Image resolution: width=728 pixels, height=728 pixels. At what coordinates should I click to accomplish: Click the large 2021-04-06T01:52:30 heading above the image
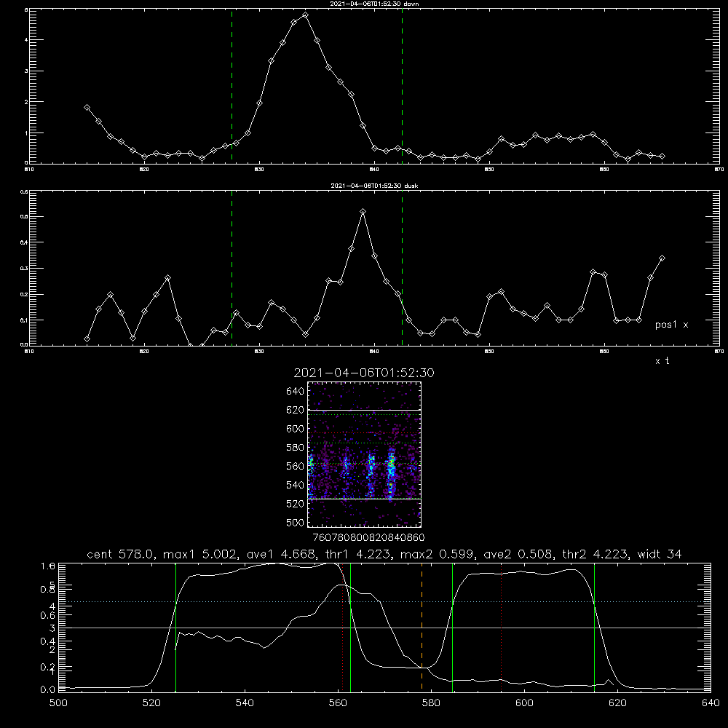click(x=364, y=373)
